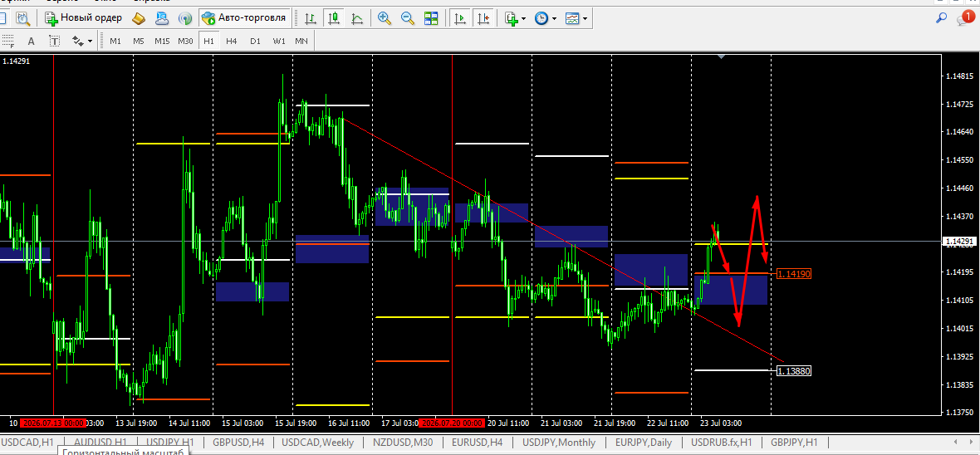Click the New Order button

[83, 18]
